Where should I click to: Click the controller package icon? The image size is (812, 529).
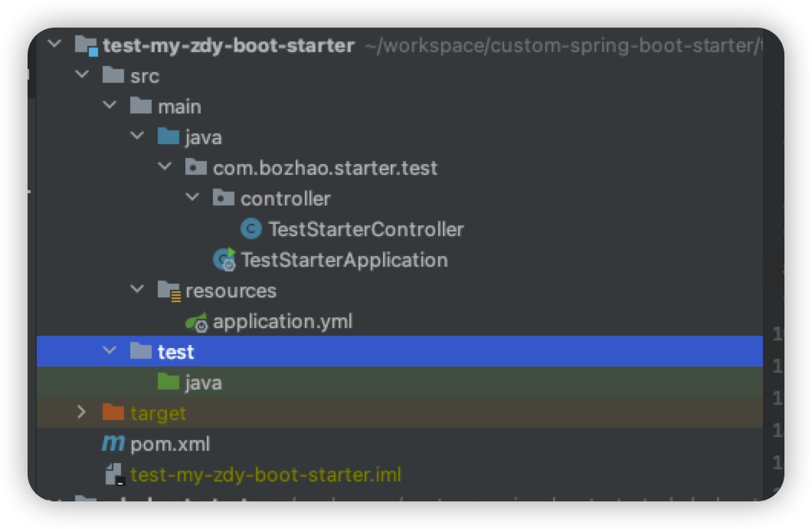[x=224, y=199]
